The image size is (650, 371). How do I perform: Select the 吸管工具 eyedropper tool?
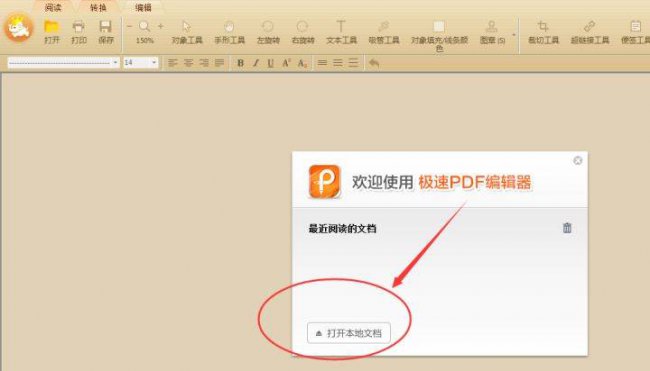[383, 27]
